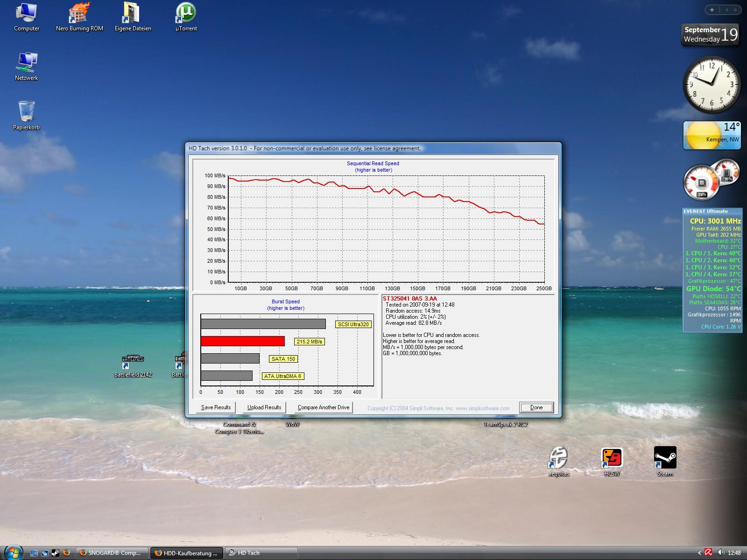Click the ATA UltraDMA 6 label
Image resolution: width=747 pixels, height=560 pixels.
coord(282,376)
